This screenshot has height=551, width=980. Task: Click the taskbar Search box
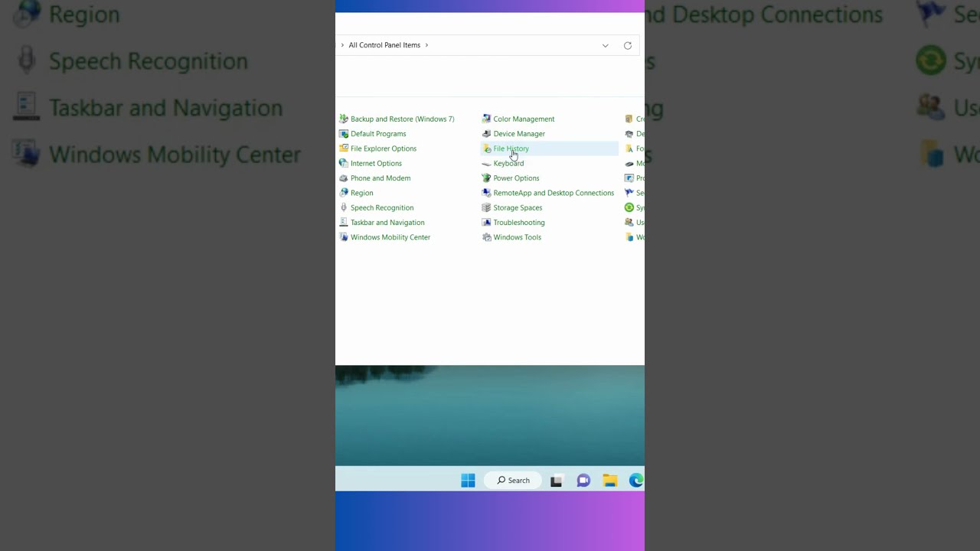(513, 481)
